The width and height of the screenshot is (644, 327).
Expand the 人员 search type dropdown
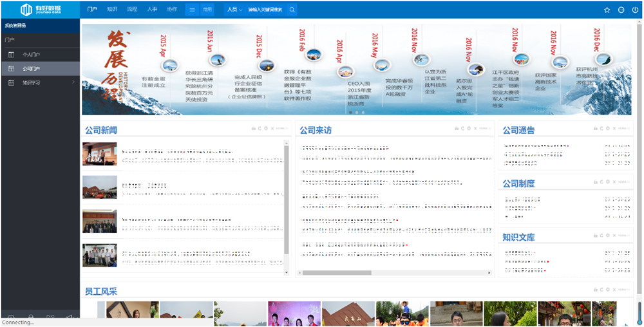[235, 10]
